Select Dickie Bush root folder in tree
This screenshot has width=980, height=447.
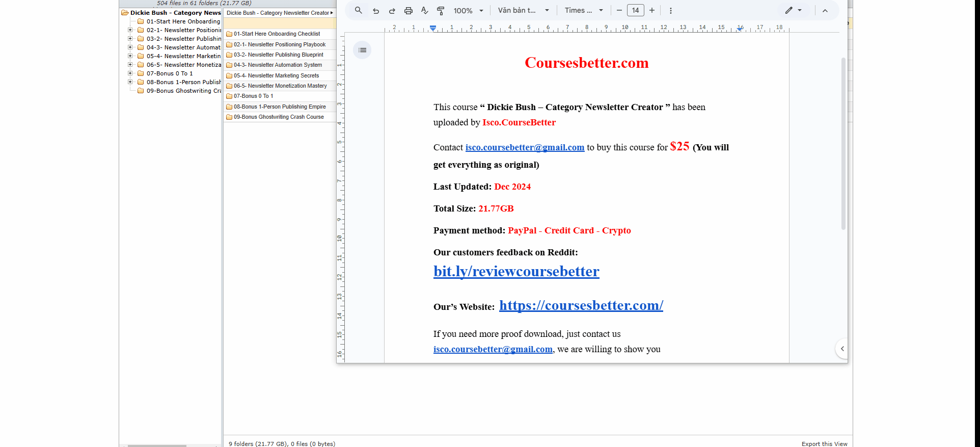click(x=175, y=13)
